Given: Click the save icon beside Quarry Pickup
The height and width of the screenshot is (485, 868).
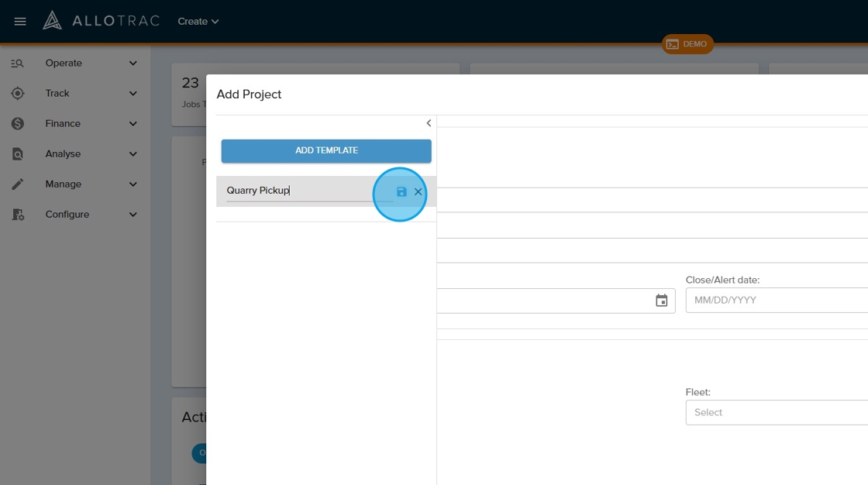Looking at the screenshot, I should click(401, 191).
